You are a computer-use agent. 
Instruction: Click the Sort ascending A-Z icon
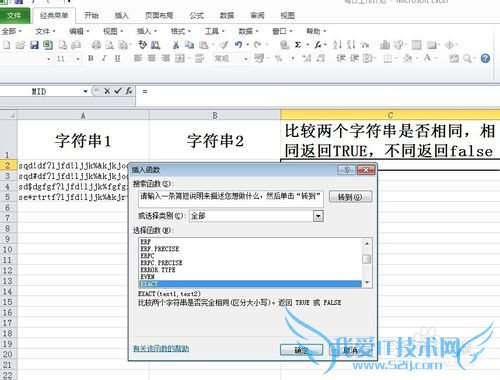tap(337, 45)
